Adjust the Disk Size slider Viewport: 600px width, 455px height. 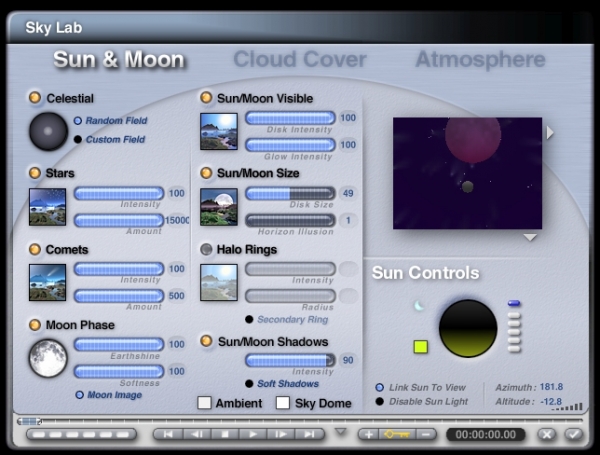pos(290,193)
